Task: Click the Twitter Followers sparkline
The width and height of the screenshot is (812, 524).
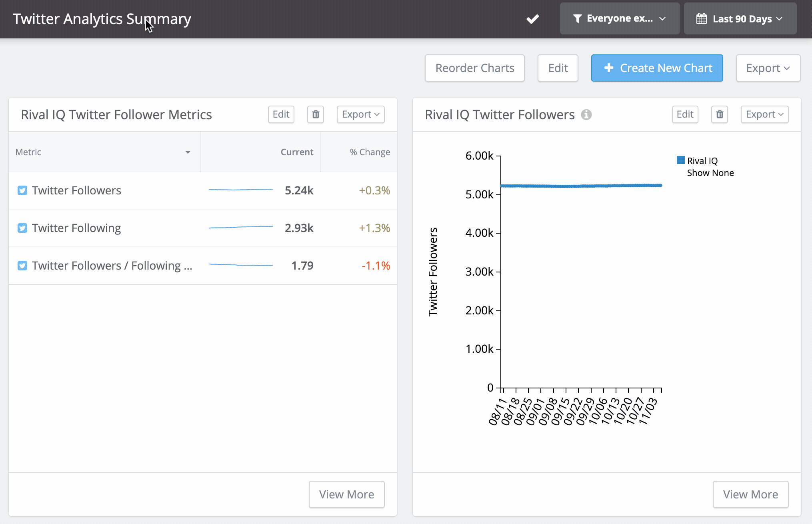Action: pos(241,190)
